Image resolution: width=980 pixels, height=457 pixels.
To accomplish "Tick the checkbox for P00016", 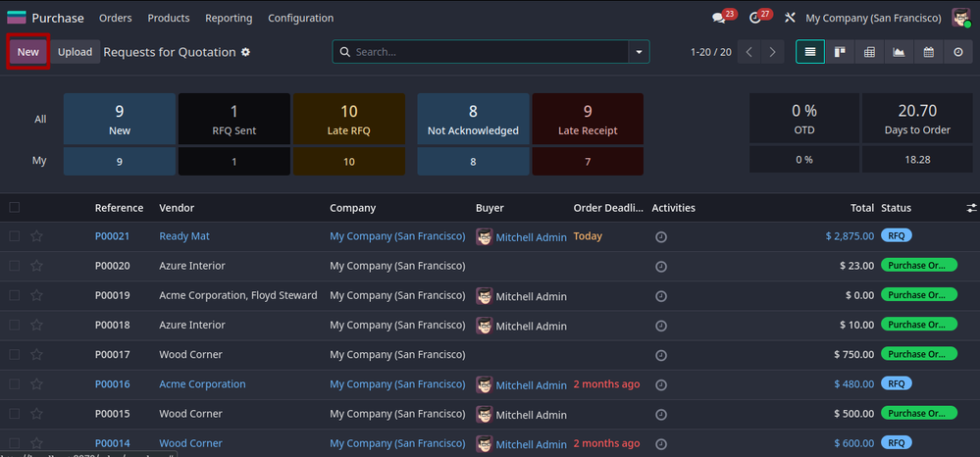I will [x=15, y=383].
